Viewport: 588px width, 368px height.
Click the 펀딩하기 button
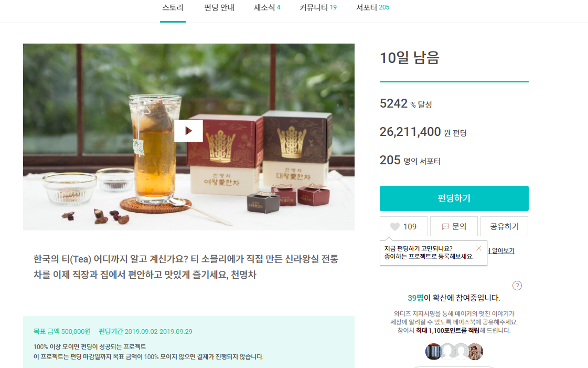[454, 198]
